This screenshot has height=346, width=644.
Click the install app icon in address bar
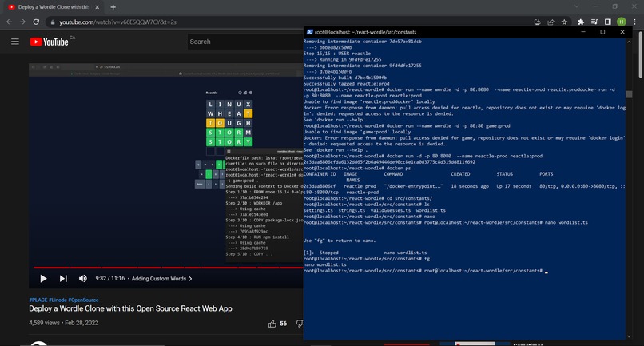pos(537,22)
